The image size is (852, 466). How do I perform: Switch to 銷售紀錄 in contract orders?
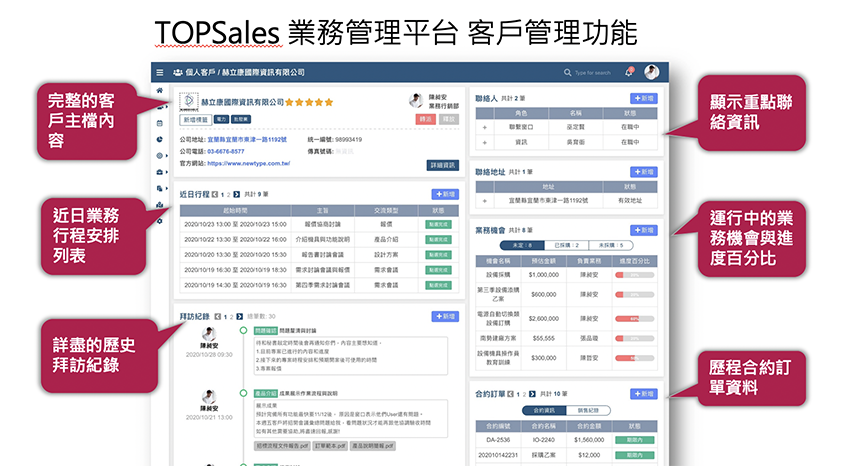pos(588,411)
